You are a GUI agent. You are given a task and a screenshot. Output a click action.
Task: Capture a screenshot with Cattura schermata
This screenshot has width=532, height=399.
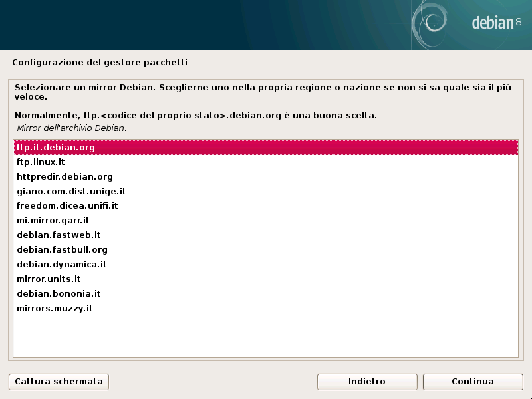[58, 382]
